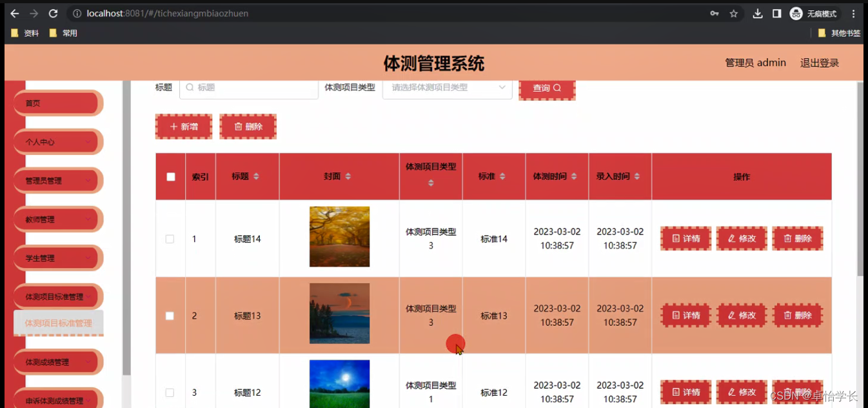
Task: Expand the 个人中心 sidebar menu
Action: point(57,141)
